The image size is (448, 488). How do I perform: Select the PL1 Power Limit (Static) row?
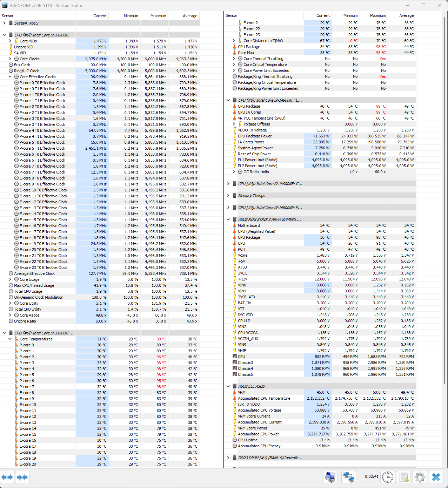[320, 160]
